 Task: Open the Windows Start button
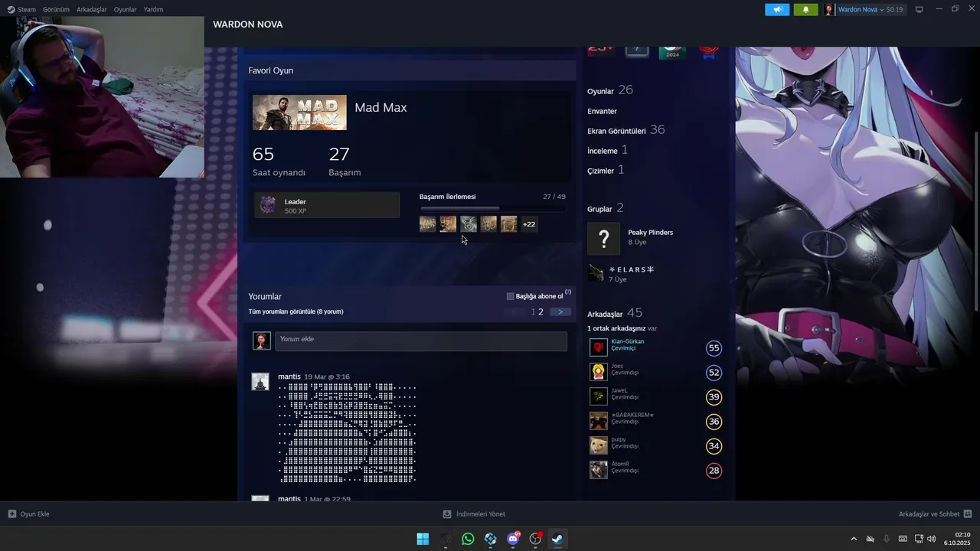pos(423,539)
